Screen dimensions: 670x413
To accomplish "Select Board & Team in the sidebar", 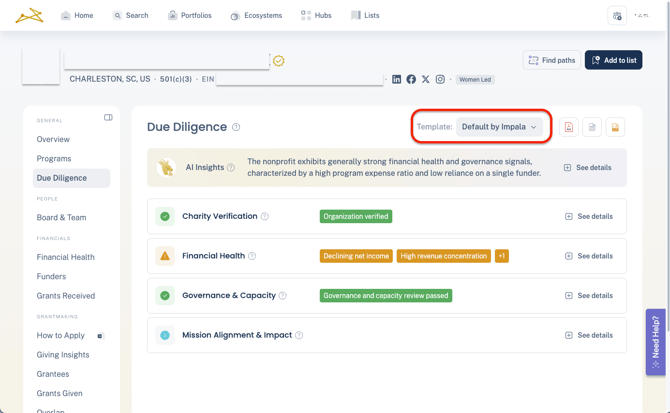I will [61, 217].
